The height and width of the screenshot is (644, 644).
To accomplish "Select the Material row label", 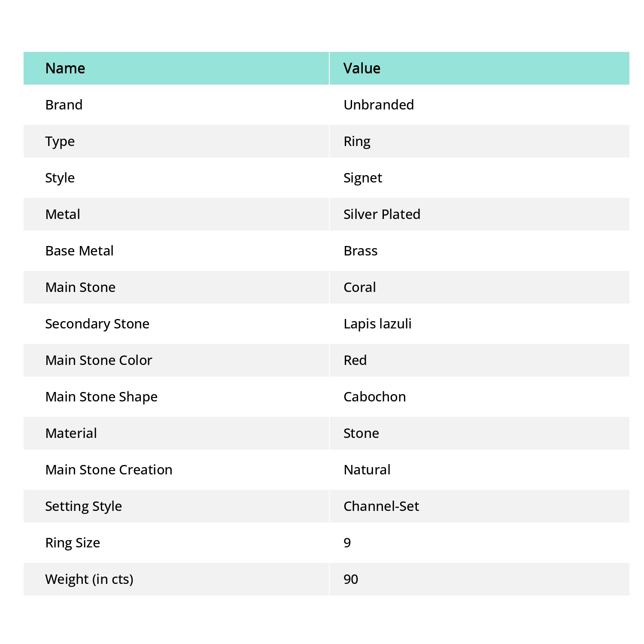I will tap(71, 433).
